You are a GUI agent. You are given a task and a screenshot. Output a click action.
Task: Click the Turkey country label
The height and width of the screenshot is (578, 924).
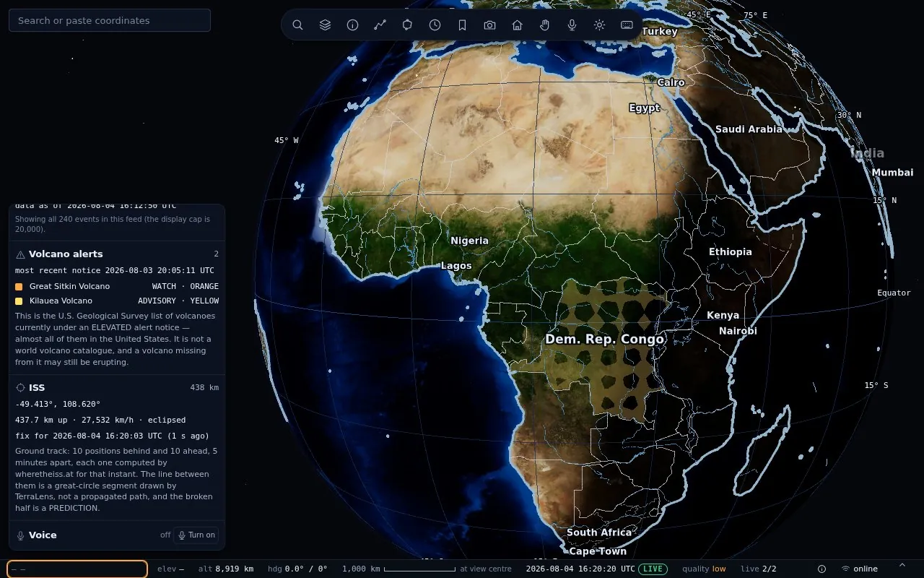[660, 31]
